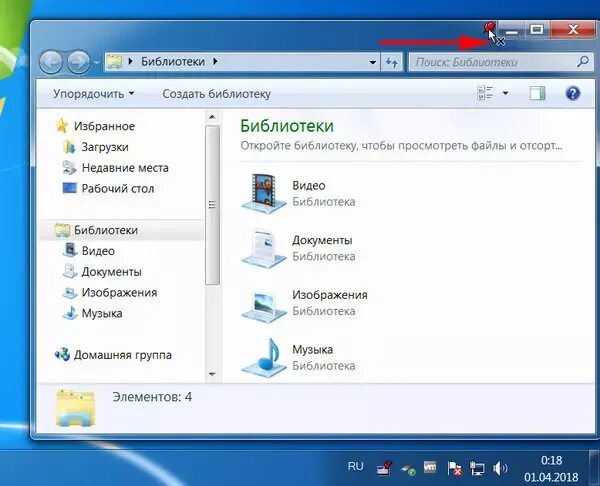Open Музыка in the navigation tree
This screenshot has width=600, height=486.
pos(102,313)
